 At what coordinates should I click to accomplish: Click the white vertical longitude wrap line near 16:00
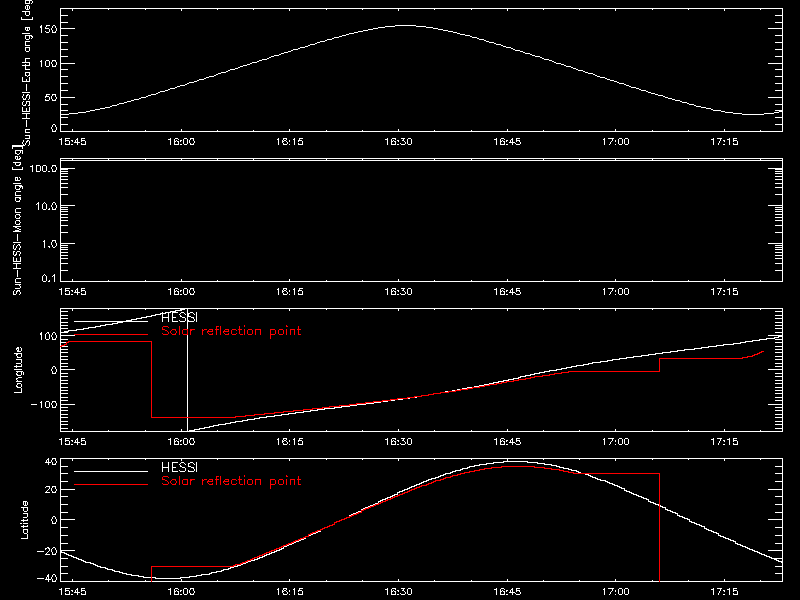tap(187, 370)
